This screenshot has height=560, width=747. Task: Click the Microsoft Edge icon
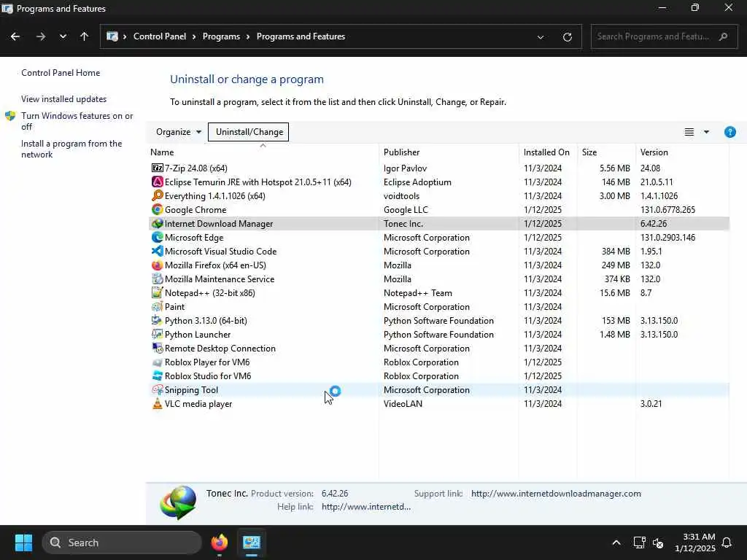click(158, 237)
